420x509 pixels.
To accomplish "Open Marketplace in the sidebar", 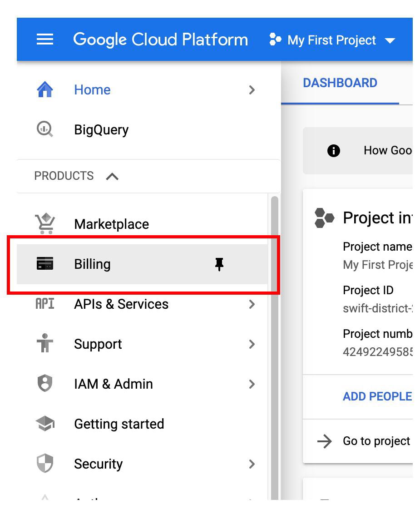I will [111, 224].
